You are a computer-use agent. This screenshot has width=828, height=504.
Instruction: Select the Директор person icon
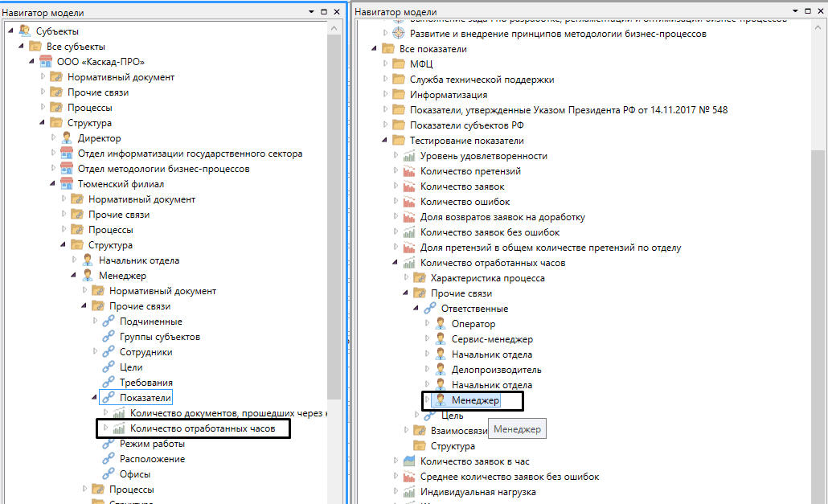(x=67, y=137)
